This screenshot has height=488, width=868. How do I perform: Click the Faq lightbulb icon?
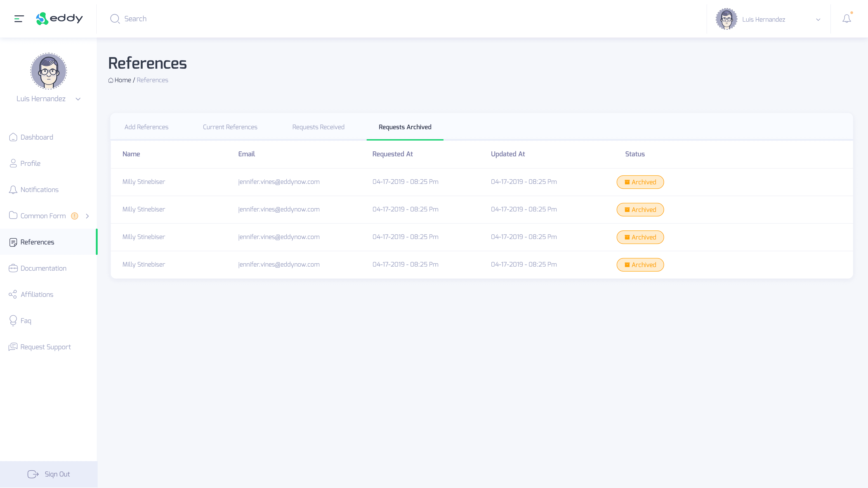click(x=13, y=320)
